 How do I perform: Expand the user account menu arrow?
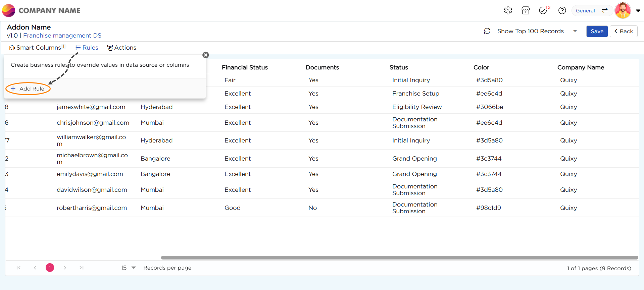(x=638, y=10)
